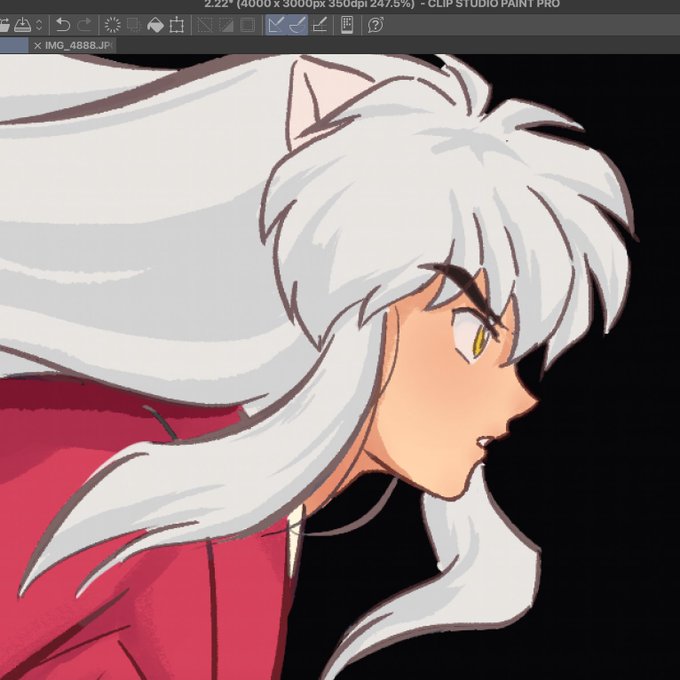Click the Save icon in command bar
Viewport: 680px width, 680px height.
(23, 25)
